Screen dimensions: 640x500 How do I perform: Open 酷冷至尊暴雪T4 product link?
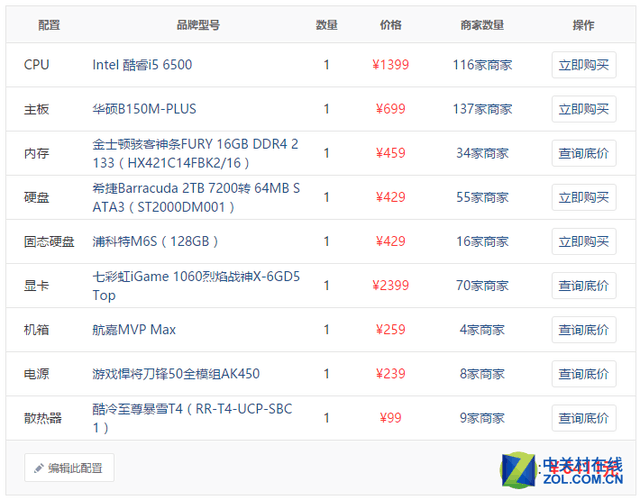192,418
